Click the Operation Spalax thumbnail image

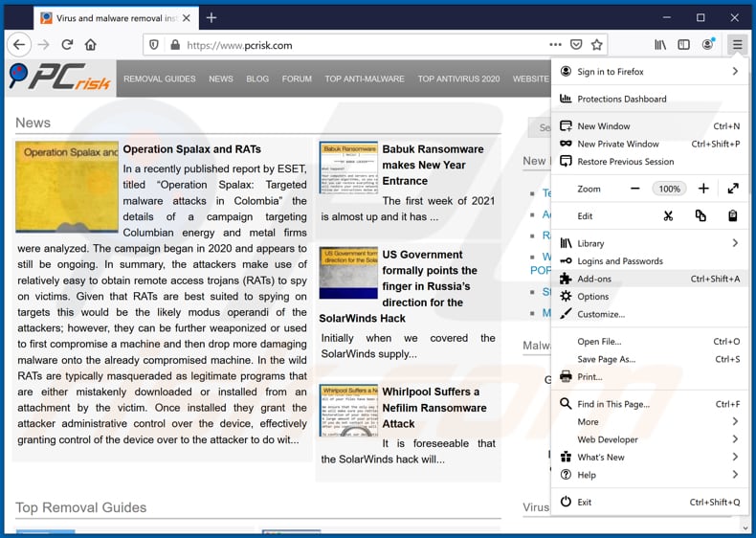(67, 187)
